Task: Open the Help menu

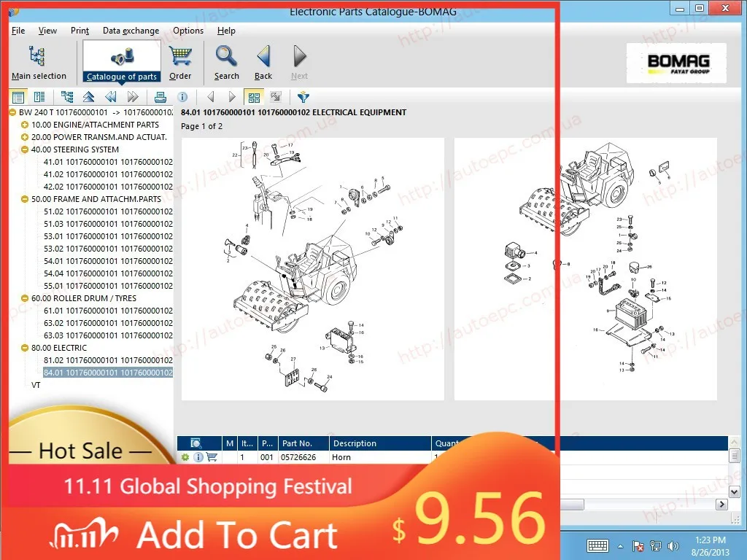Action: pos(226,31)
